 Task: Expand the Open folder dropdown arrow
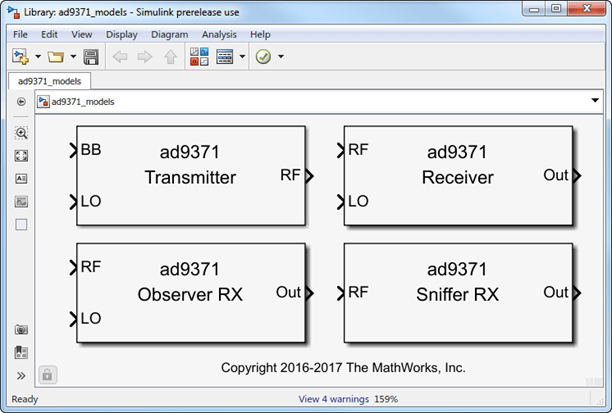pyautogui.click(x=73, y=57)
